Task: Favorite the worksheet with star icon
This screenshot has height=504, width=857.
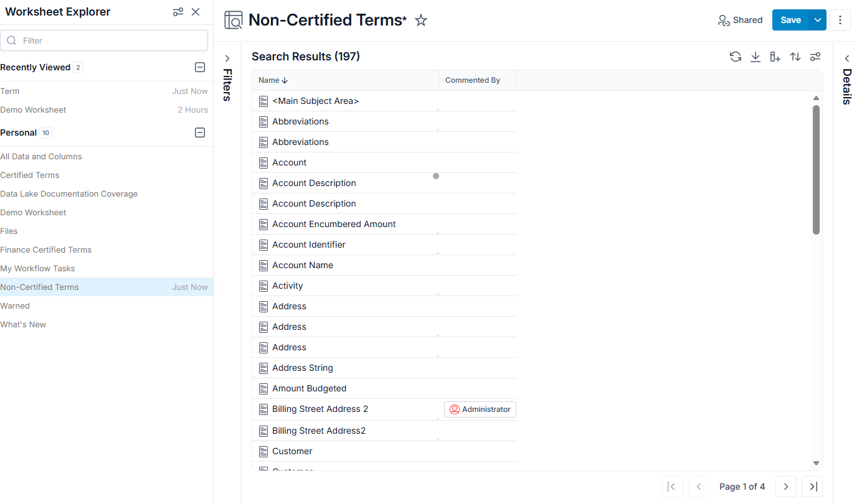Action: click(421, 21)
